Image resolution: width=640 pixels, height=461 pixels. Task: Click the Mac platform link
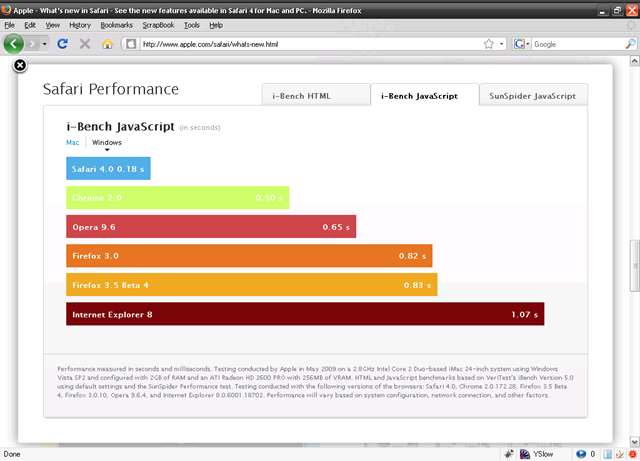point(73,143)
